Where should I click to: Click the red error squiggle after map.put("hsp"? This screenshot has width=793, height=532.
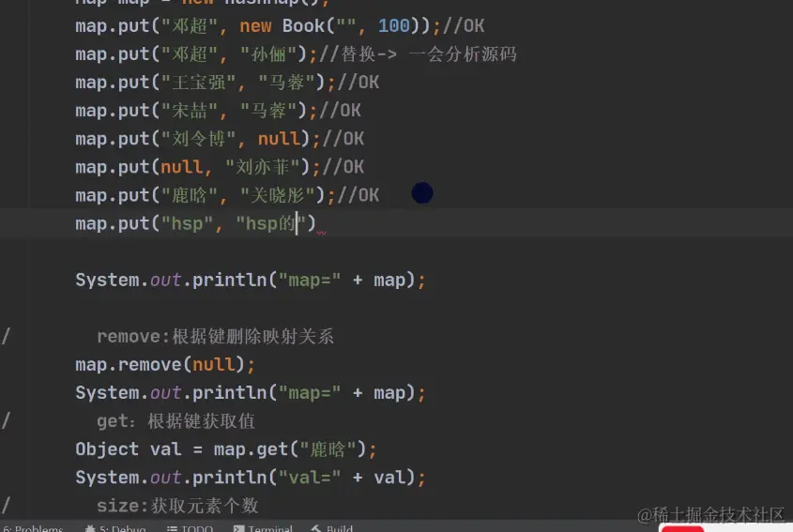[322, 233]
